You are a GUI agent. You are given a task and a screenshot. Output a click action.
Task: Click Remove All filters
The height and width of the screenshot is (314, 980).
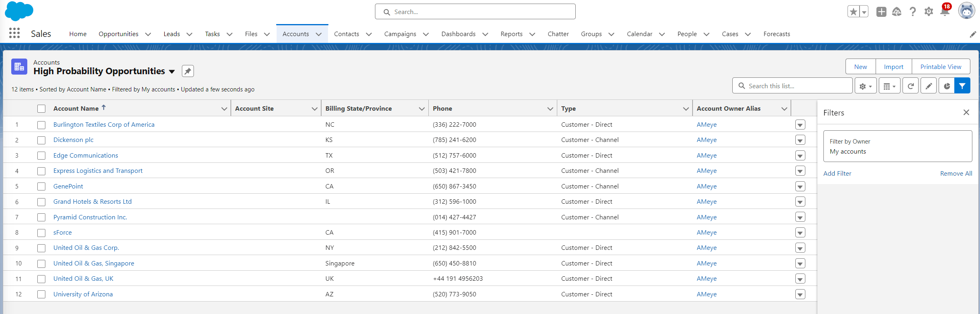tap(956, 173)
